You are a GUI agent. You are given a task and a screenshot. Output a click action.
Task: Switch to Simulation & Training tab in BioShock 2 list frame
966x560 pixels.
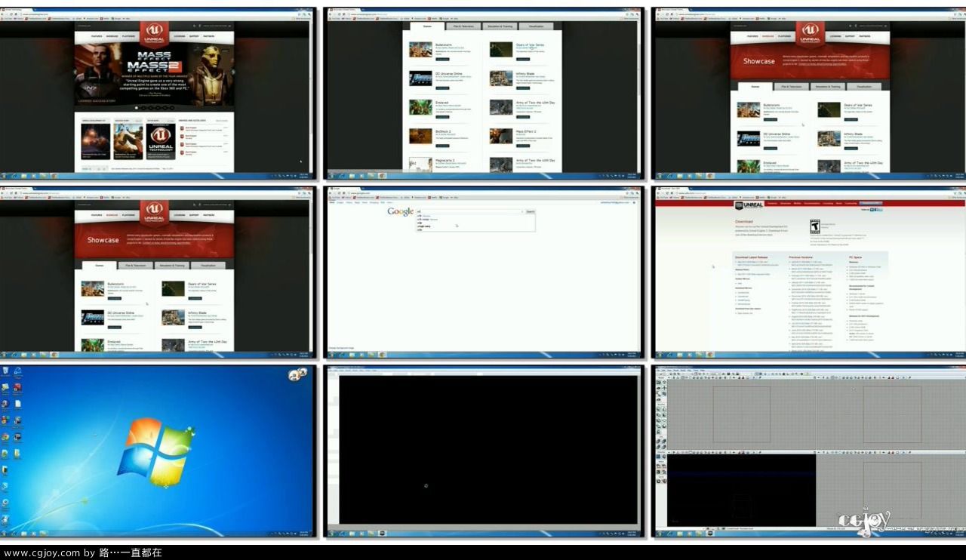pos(499,26)
